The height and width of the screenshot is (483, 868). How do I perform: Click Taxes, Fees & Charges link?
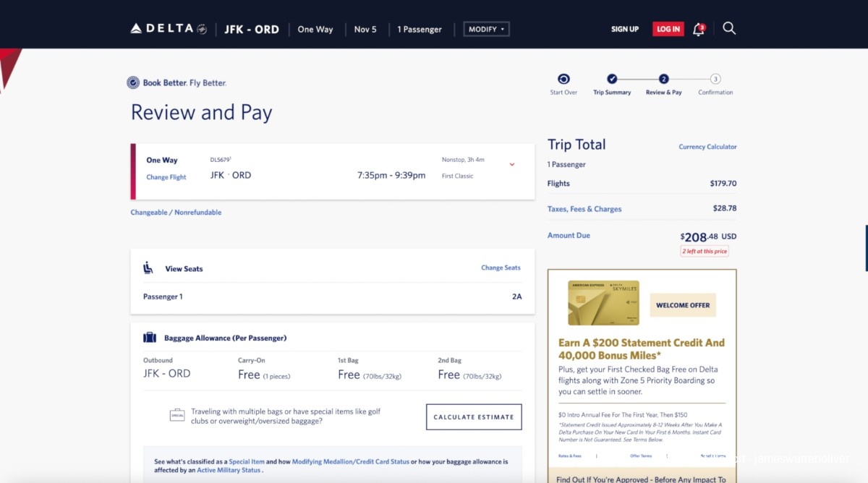(584, 209)
